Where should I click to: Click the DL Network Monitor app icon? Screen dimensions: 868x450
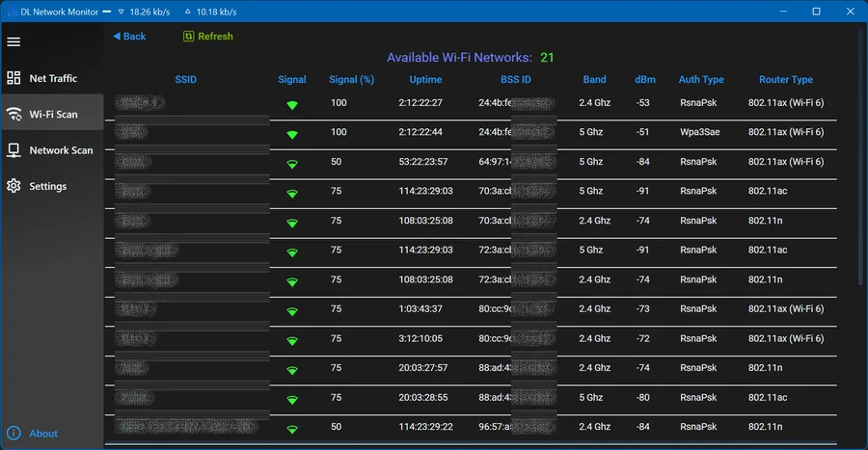(x=12, y=11)
